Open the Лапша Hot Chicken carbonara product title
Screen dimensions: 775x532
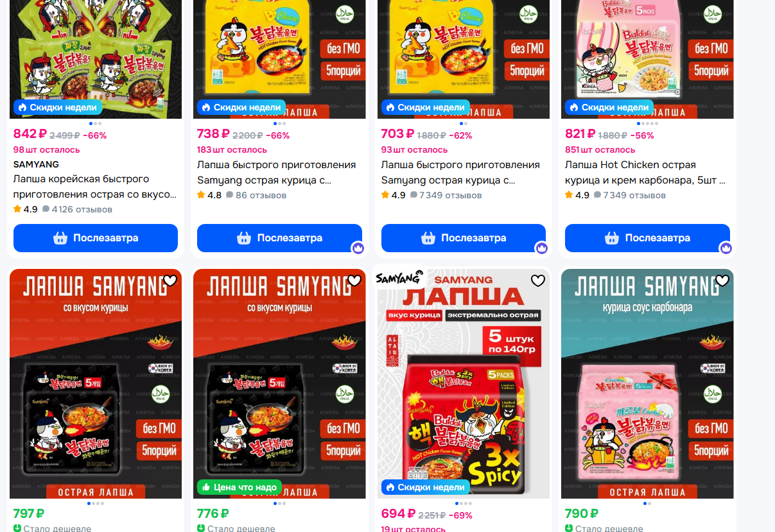coord(645,173)
